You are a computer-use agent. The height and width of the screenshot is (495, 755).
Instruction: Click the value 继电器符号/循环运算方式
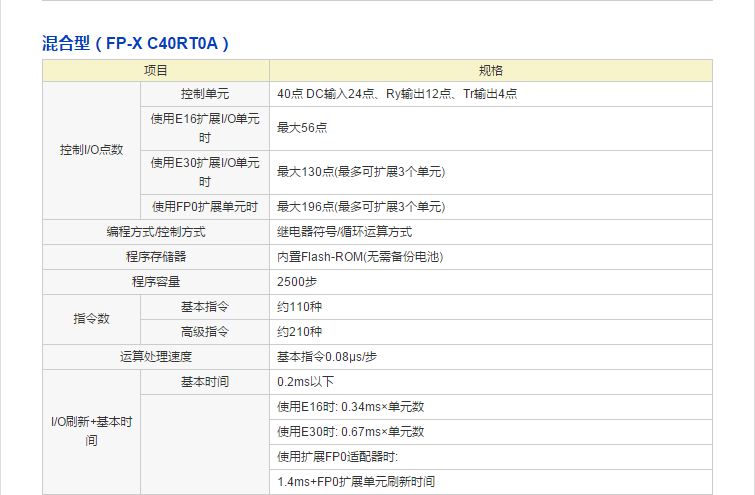(344, 232)
